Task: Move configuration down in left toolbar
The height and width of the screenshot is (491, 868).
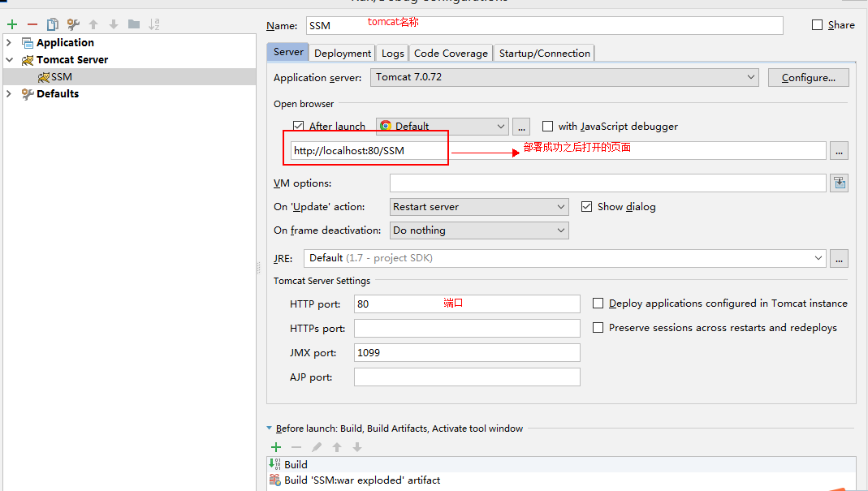Action: pyautogui.click(x=114, y=24)
